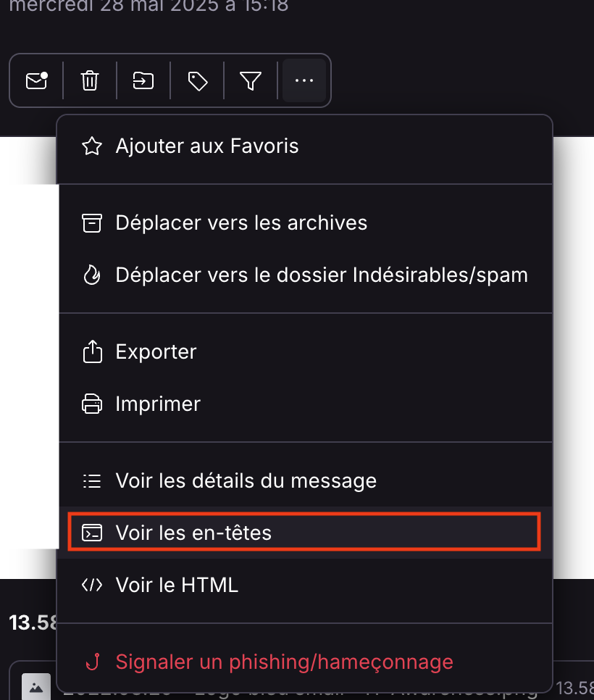Move message to Indésirables/spam folder
This screenshot has height=700, width=594.
click(x=322, y=275)
